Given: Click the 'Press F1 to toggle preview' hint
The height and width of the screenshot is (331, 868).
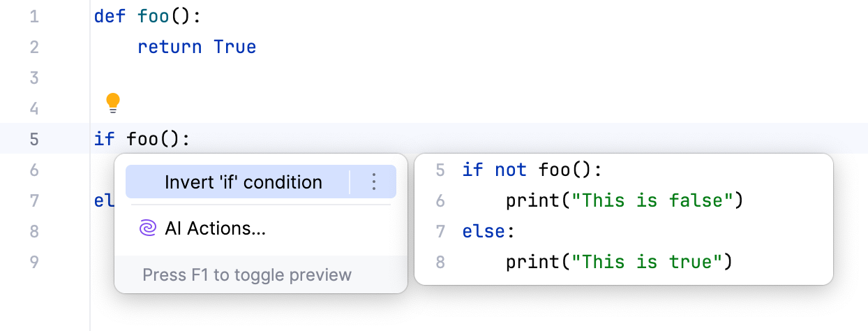Looking at the screenshot, I should 247,274.
